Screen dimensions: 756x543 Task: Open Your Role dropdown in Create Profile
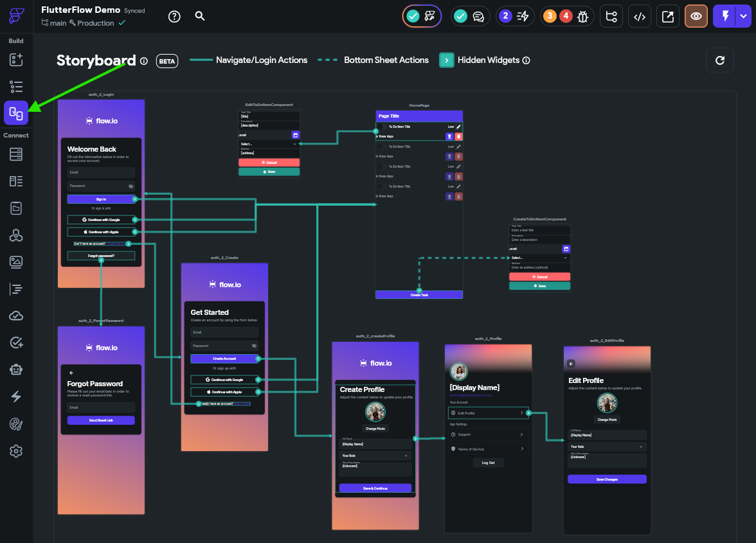[375, 456]
